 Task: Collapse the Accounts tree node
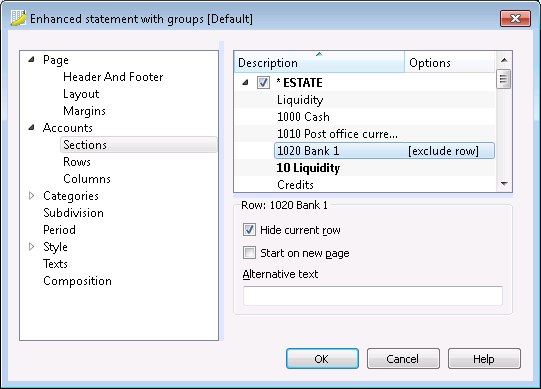pos(31,127)
